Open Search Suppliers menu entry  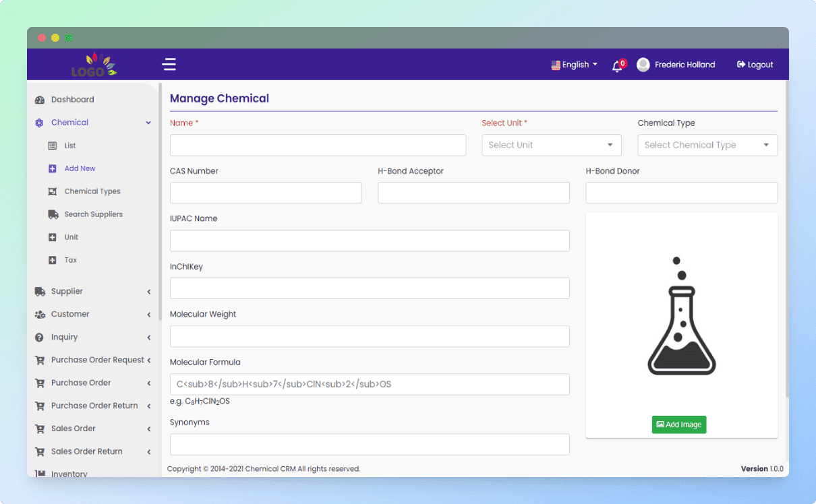[94, 214]
